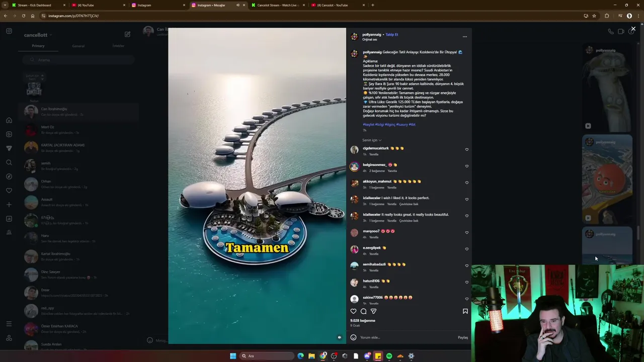
Task: Mute or unmute the reel's sound
Action: coord(340,337)
